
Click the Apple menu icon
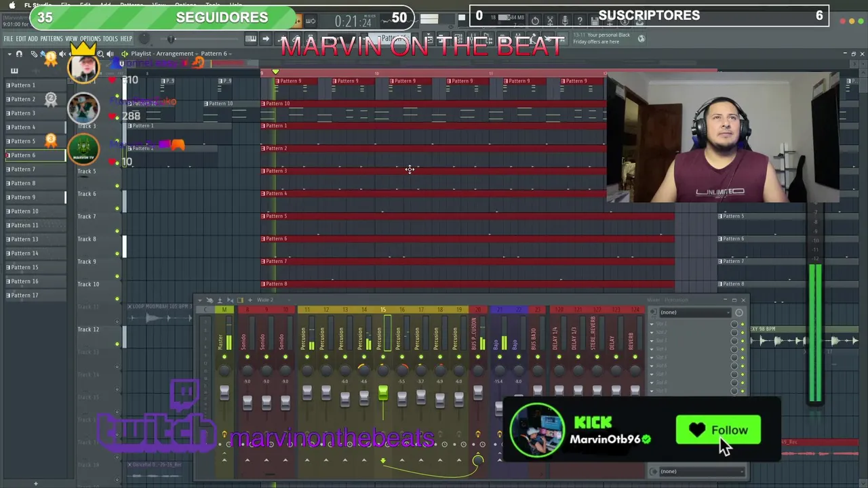[12, 5]
